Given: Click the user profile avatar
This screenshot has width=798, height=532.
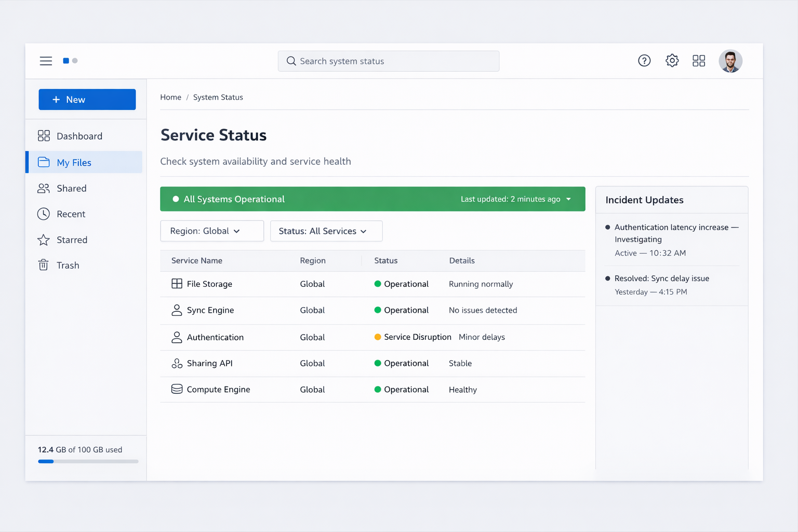Looking at the screenshot, I should [x=730, y=61].
